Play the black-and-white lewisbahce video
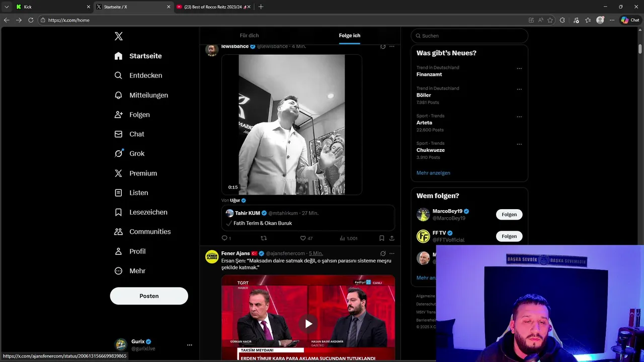This screenshot has width=644, height=362. point(292,125)
